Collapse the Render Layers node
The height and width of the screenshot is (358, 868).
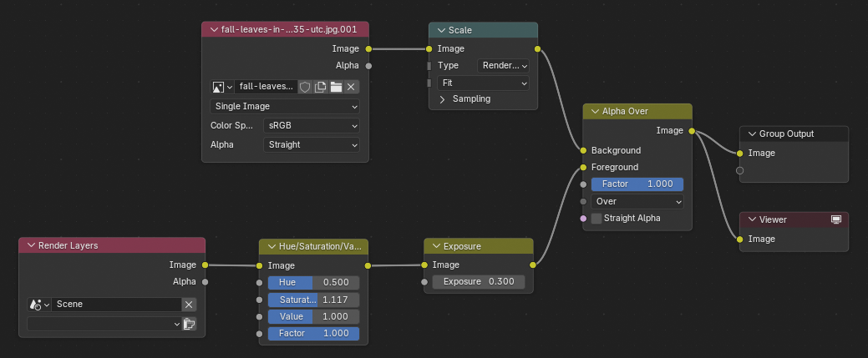click(32, 245)
